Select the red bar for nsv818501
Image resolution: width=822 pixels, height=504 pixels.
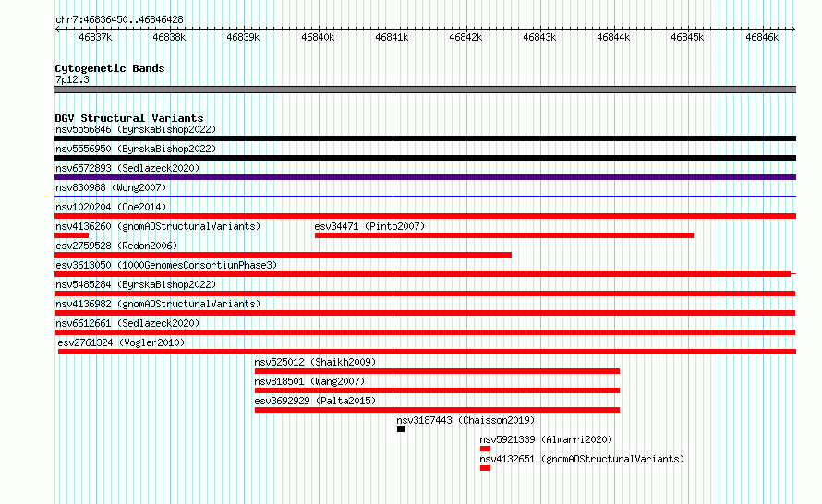pyautogui.click(x=437, y=390)
